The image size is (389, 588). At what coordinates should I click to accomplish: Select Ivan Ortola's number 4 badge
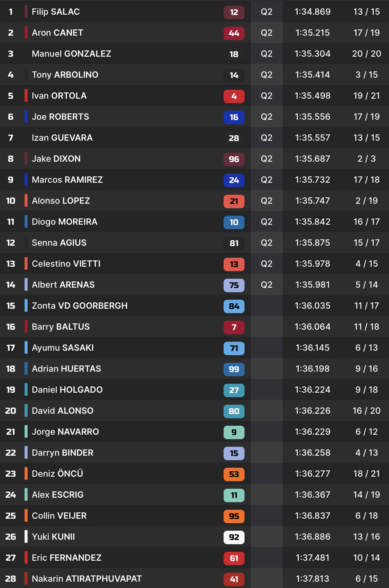point(234,96)
